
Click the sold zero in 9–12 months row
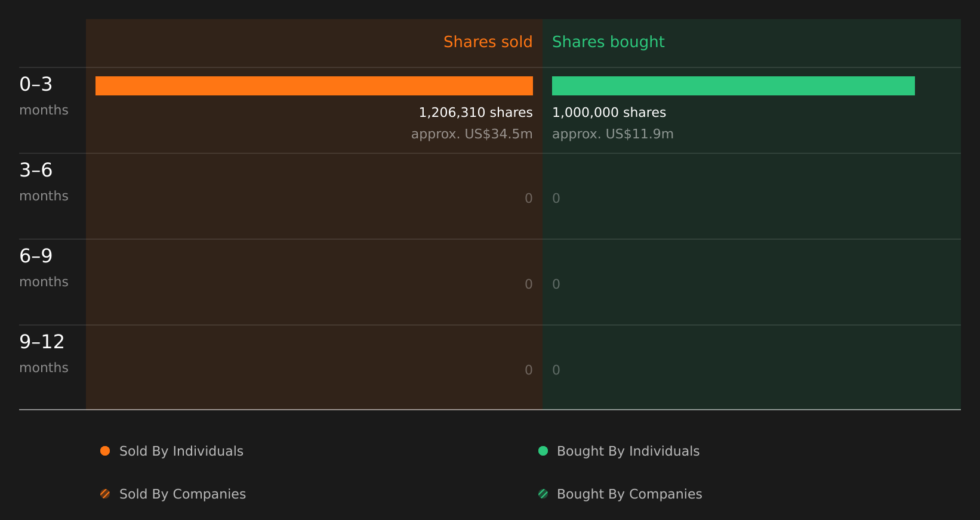point(529,370)
